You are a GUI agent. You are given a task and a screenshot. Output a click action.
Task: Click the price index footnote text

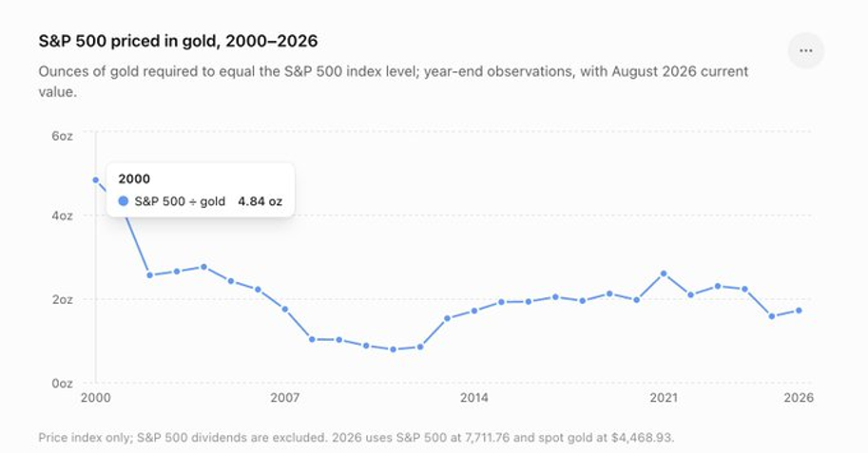tap(357, 438)
